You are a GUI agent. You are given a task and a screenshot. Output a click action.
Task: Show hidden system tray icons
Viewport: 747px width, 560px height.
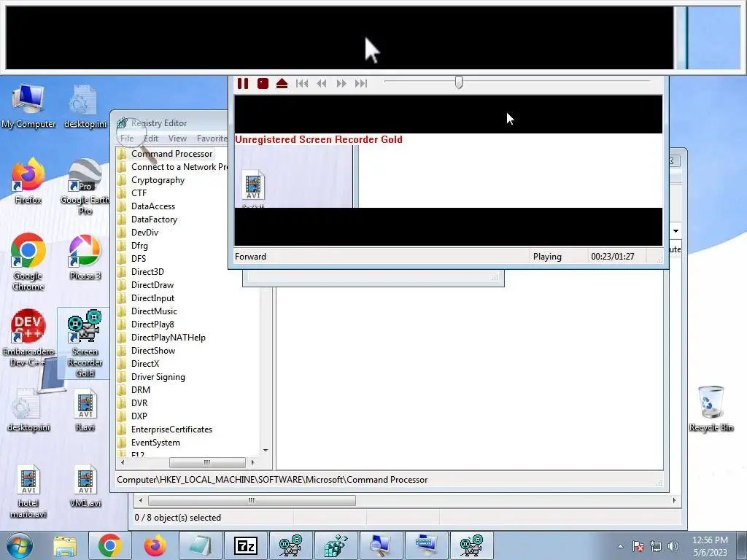[x=620, y=546]
